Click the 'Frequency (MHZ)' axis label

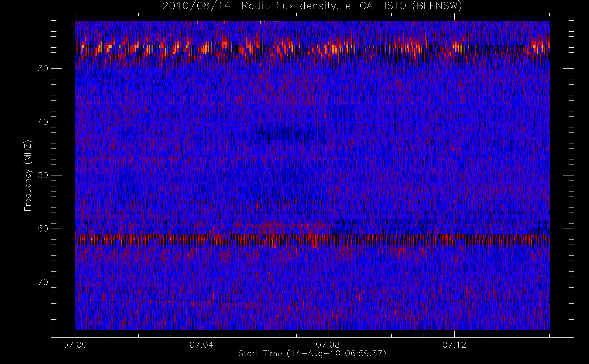coord(28,175)
